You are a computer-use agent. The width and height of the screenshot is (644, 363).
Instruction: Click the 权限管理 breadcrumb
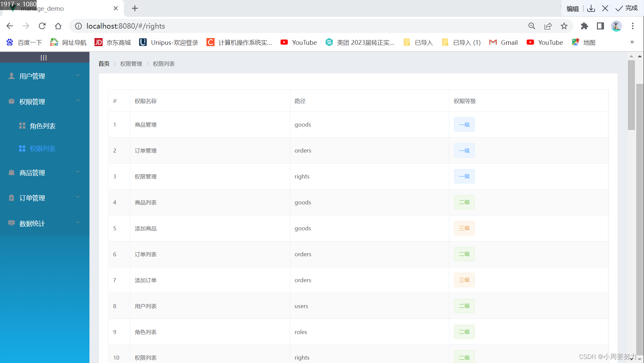click(131, 64)
